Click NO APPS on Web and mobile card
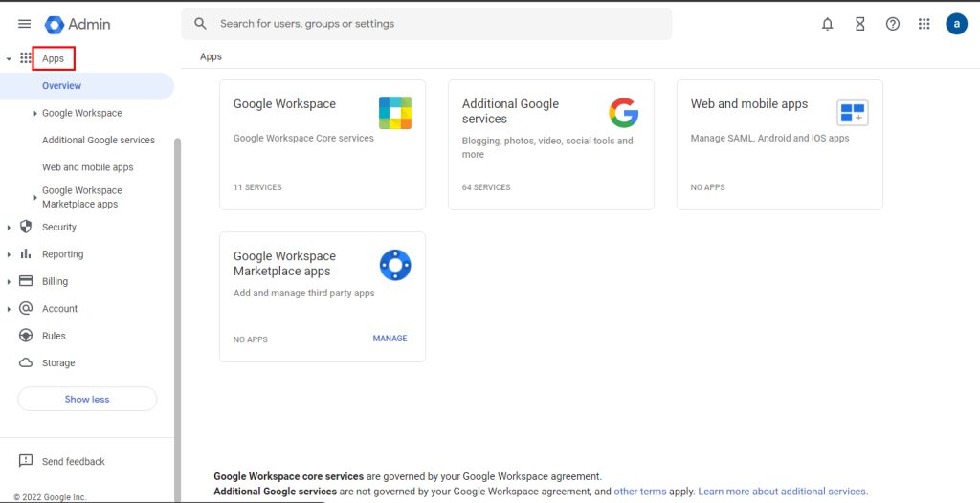The height and width of the screenshot is (503, 980). 707,187
